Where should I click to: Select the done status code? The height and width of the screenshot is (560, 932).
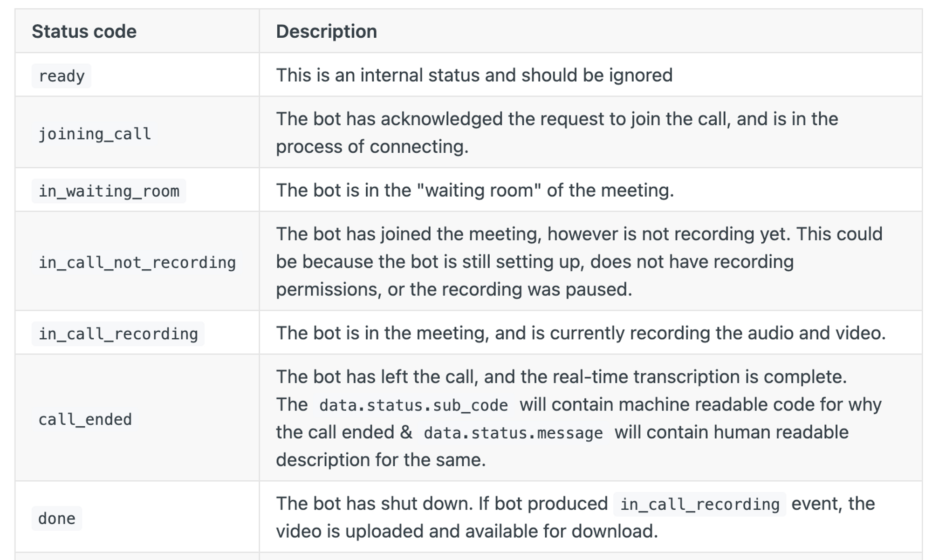(x=57, y=519)
